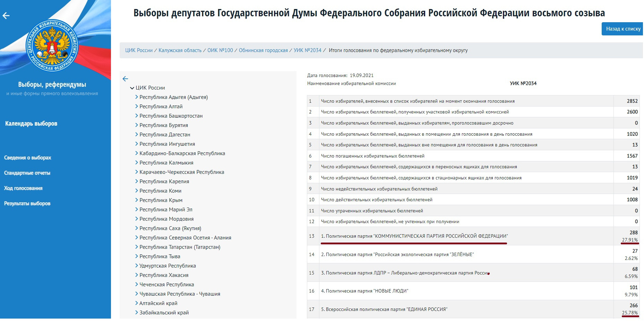Click the white back arrow in sidebar
The height and width of the screenshot is (321, 644).
pyautogui.click(x=6, y=16)
